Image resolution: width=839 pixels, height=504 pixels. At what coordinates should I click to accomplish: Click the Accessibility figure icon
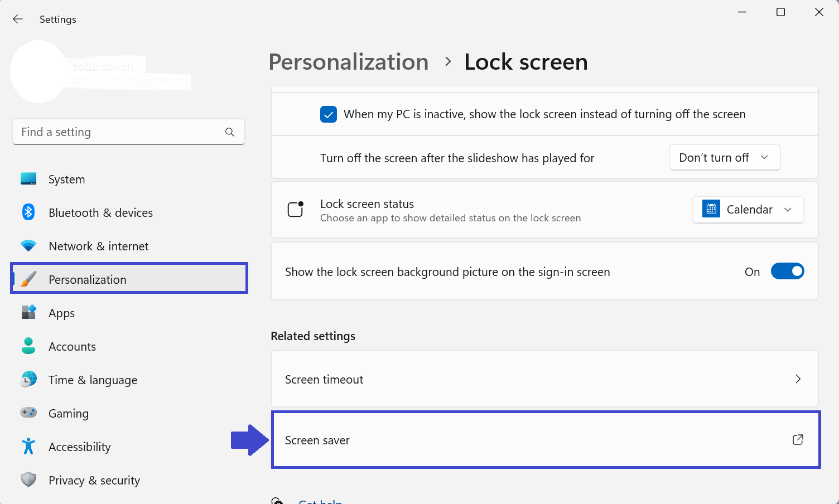[x=28, y=447]
